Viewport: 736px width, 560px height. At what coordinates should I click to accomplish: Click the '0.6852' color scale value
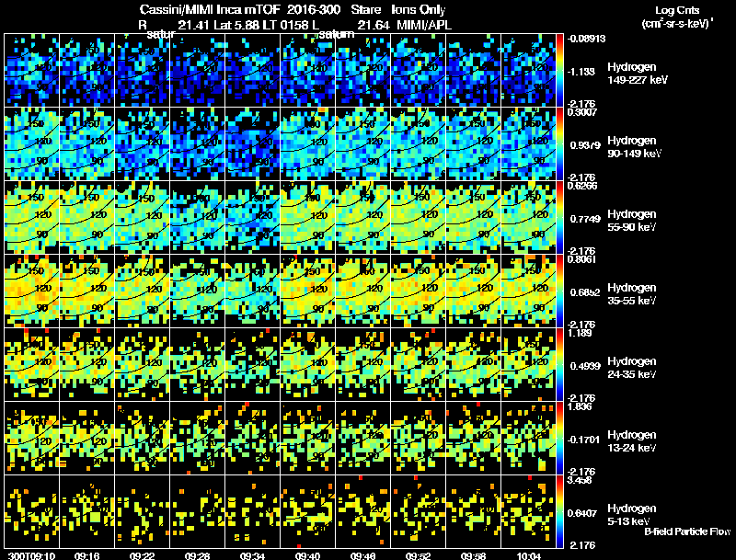pyautogui.click(x=584, y=292)
